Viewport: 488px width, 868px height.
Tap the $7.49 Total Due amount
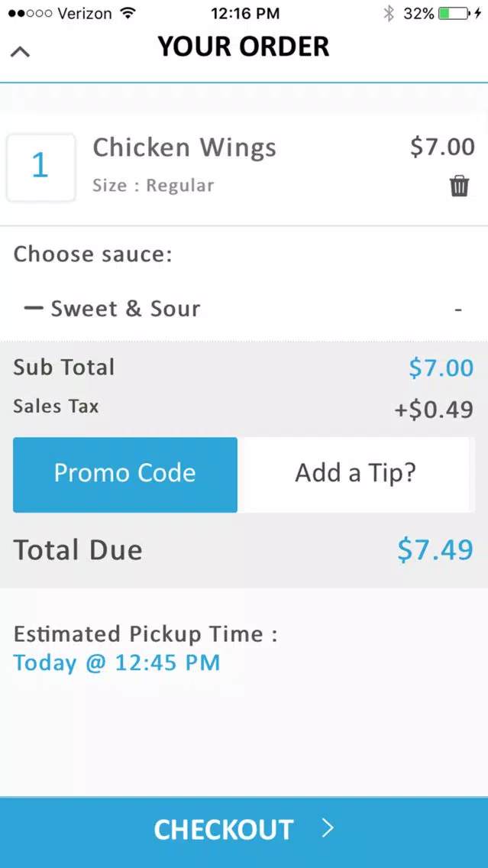[x=435, y=549]
